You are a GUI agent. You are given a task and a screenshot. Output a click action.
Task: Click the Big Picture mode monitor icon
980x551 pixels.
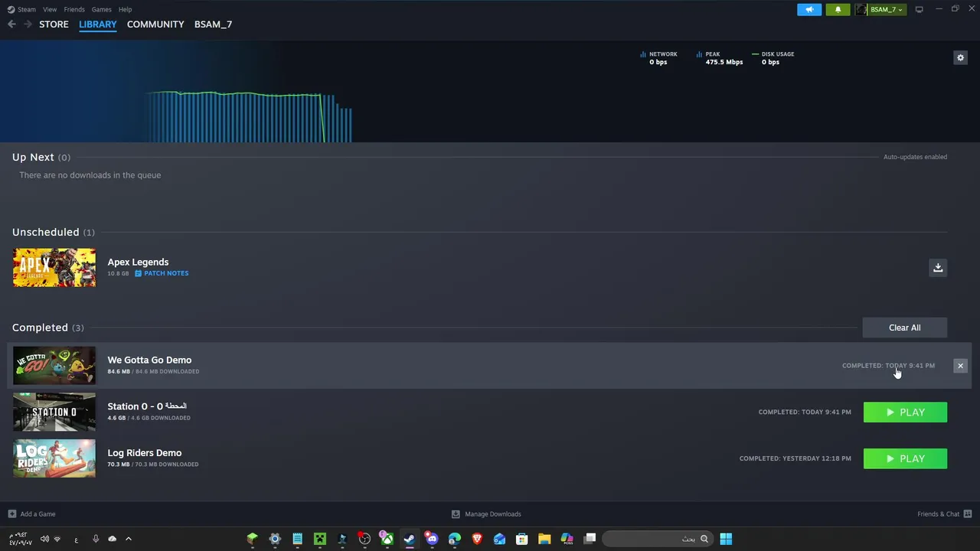[919, 9]
